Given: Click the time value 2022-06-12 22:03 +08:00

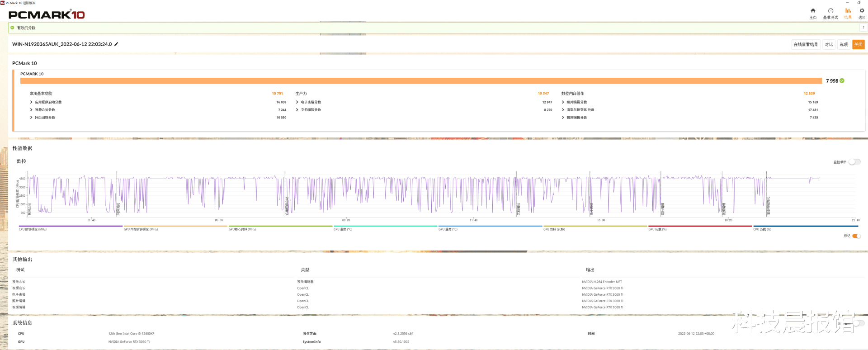Looking at the screenshot, I should pyautogui.click(x=696, y=334).
